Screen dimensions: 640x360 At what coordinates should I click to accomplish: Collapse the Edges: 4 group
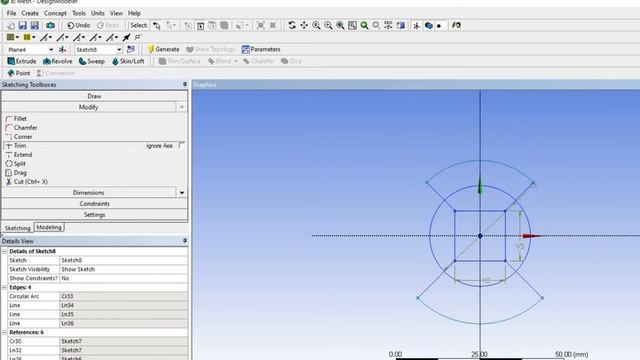pos(4,287)
